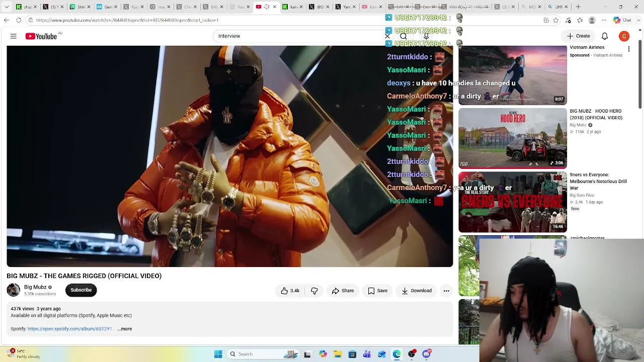Click the Create button
The image size is (644, 362).
[x=579, y=36]
